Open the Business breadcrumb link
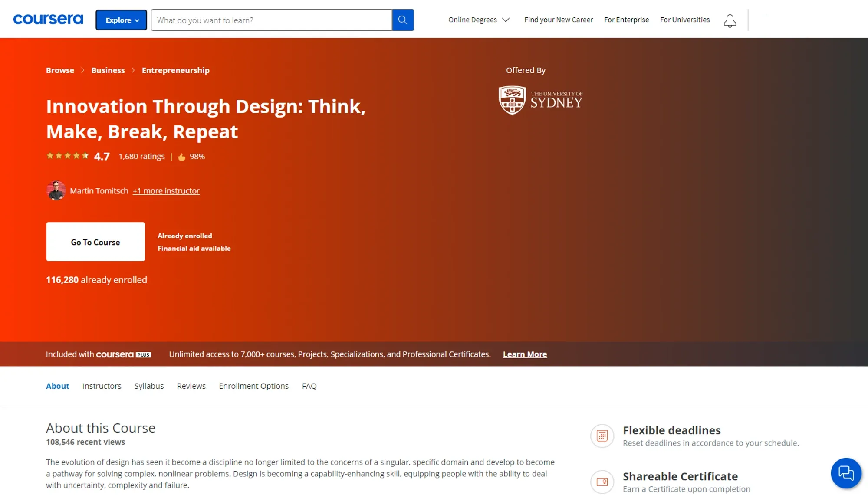Viewport: 868px width, 495px height. click(x=108, y=70)
